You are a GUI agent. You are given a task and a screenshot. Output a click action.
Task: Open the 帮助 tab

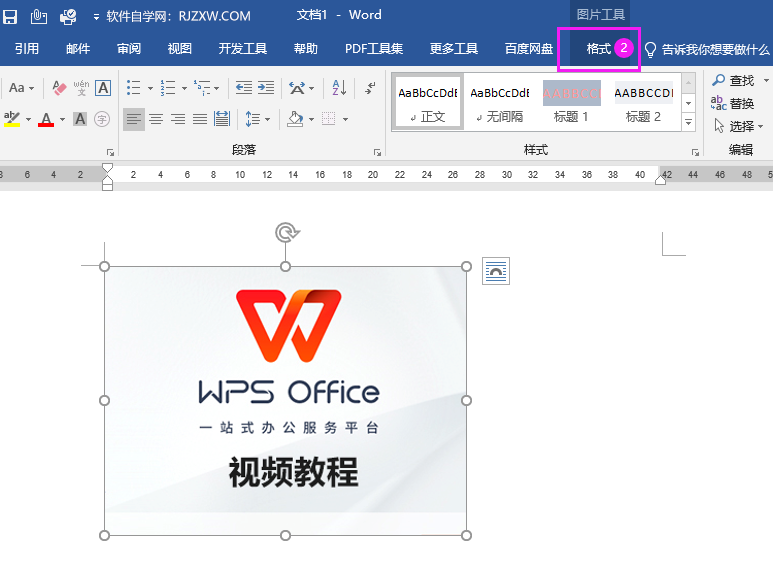click(306, 49)
